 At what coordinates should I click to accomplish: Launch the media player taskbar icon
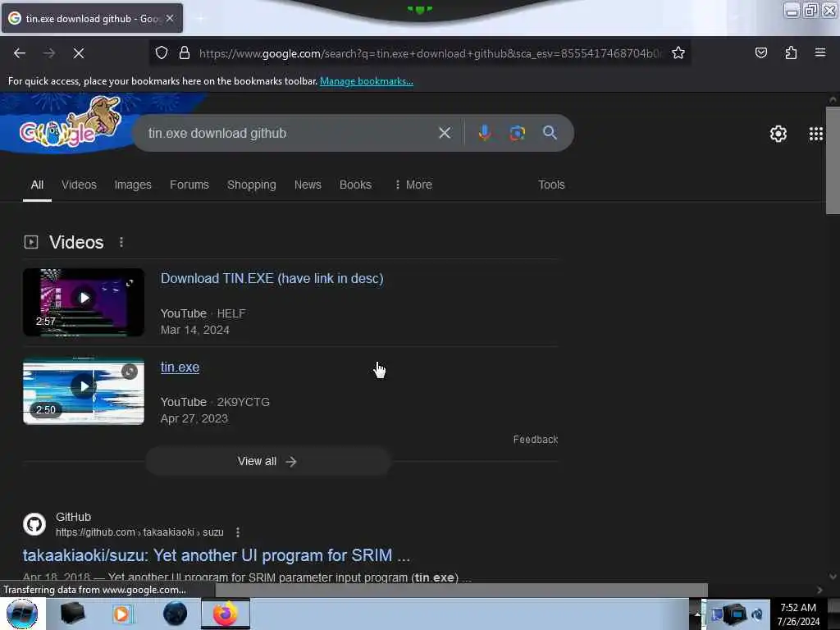pyautogui.click(x=121, y=614)
